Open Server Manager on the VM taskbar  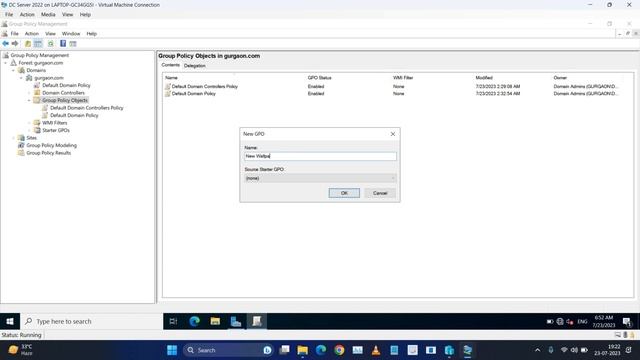point(236,322)
